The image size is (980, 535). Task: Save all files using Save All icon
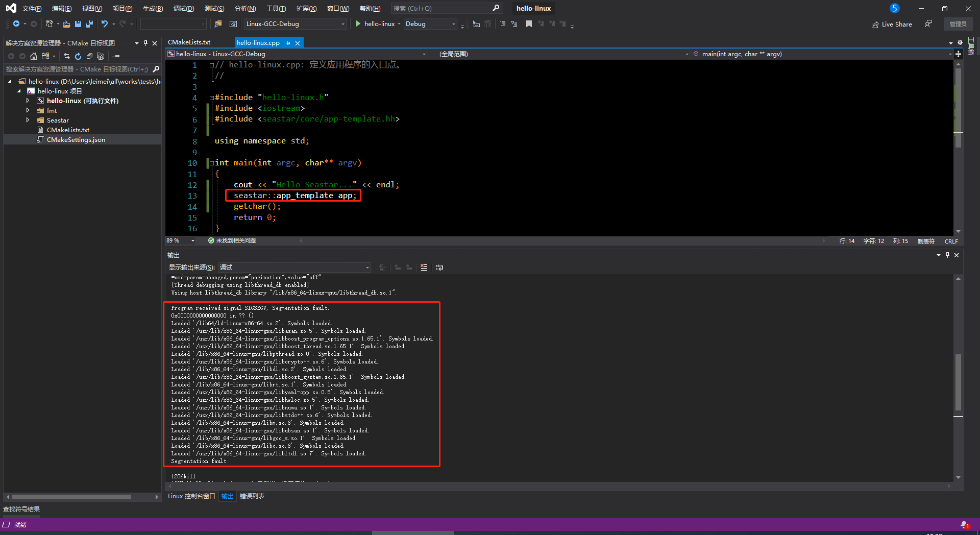89,24
